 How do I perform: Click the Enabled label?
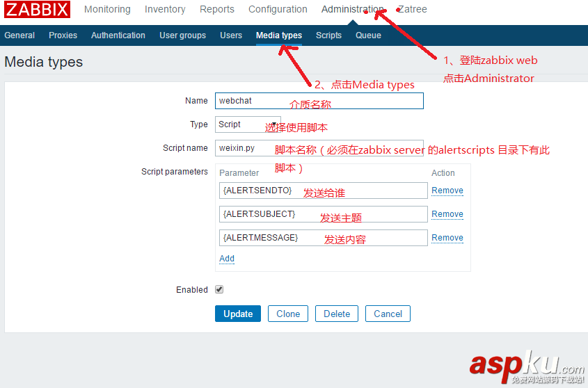[x=192, y=290]
